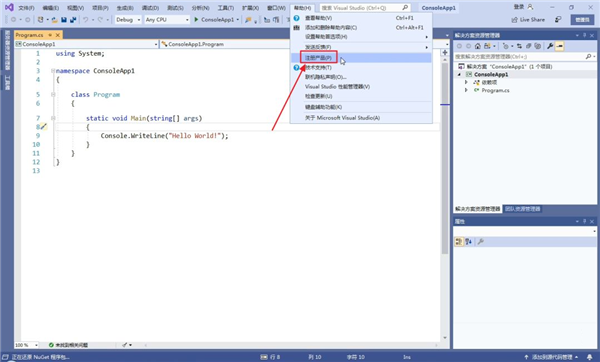Click the Live Share button

528,20
